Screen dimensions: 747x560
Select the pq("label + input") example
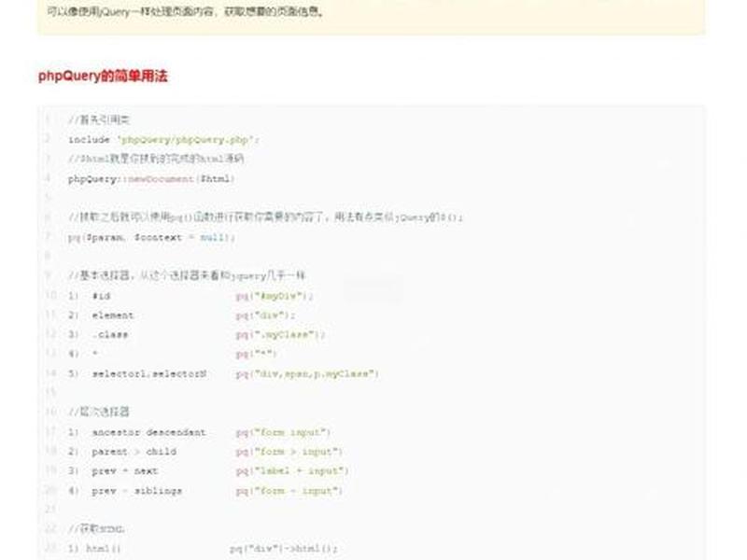click(x=292, y=471)
